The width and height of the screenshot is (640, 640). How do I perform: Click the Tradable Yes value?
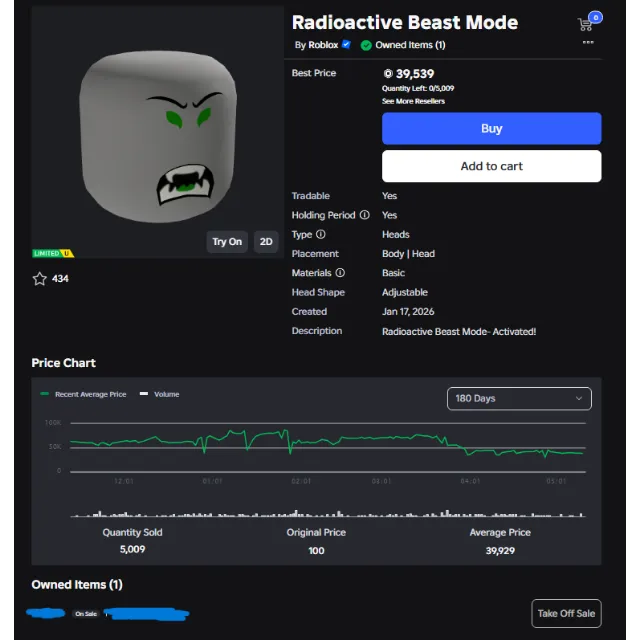(389, 196)
